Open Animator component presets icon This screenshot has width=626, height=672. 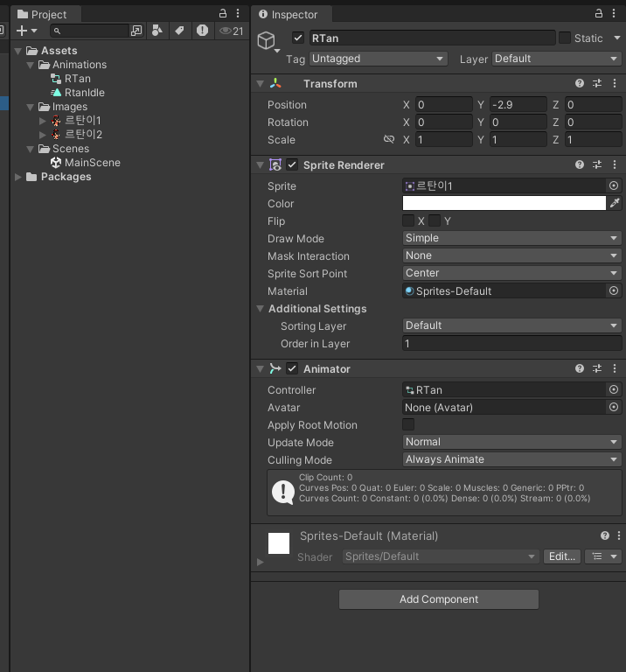tap(597, 368)
